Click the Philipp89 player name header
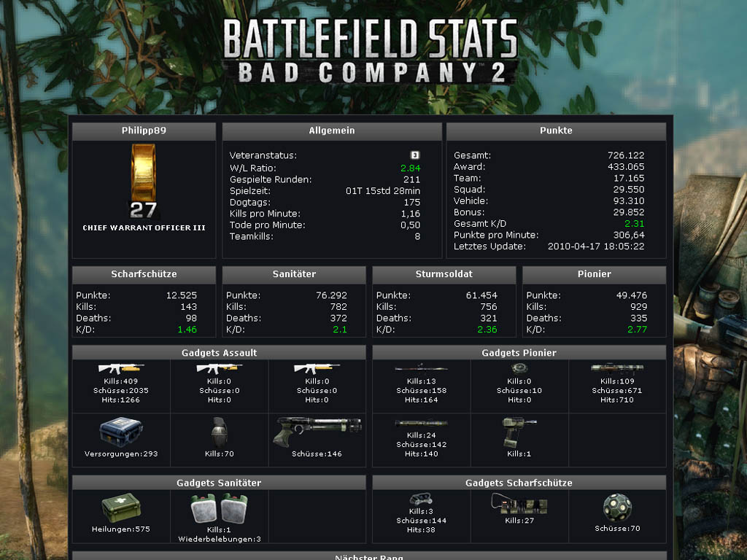The height and width of the screenshot is (560, 747). [144, 131]
